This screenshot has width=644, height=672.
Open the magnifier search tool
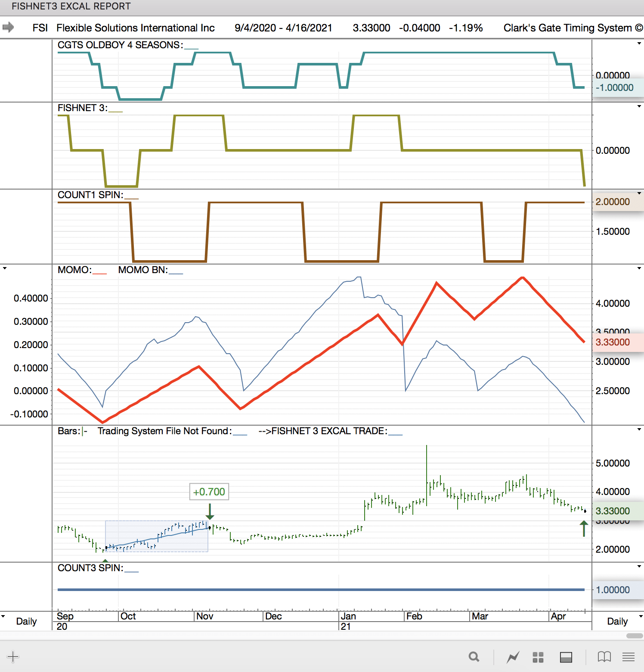point(474,656)
